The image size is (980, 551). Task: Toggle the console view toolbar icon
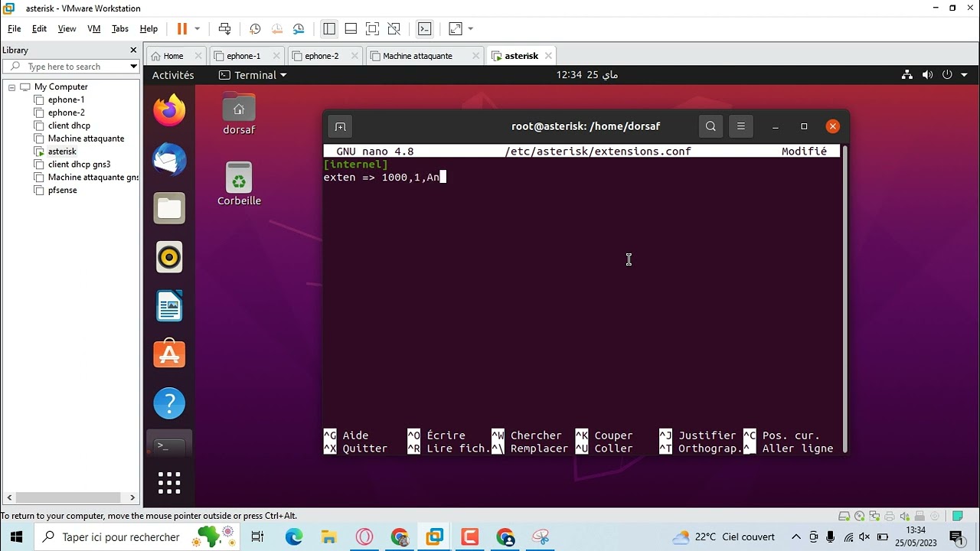(425, 29)
